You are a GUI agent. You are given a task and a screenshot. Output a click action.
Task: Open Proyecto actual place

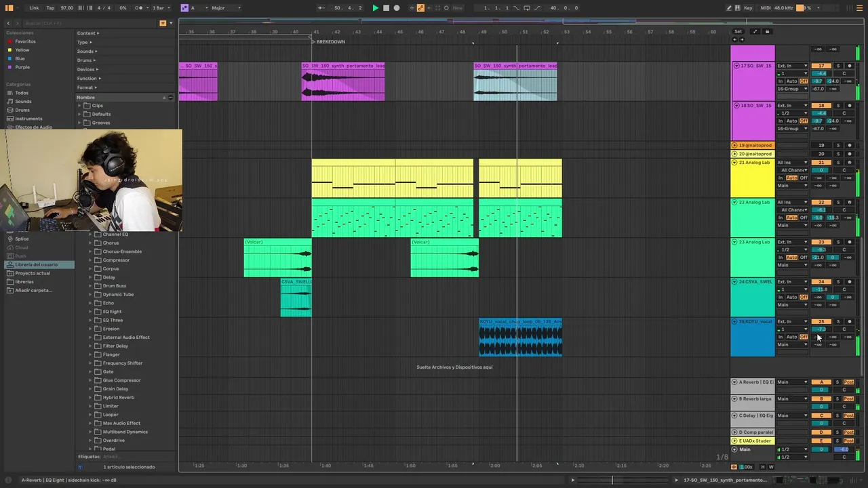33,273
